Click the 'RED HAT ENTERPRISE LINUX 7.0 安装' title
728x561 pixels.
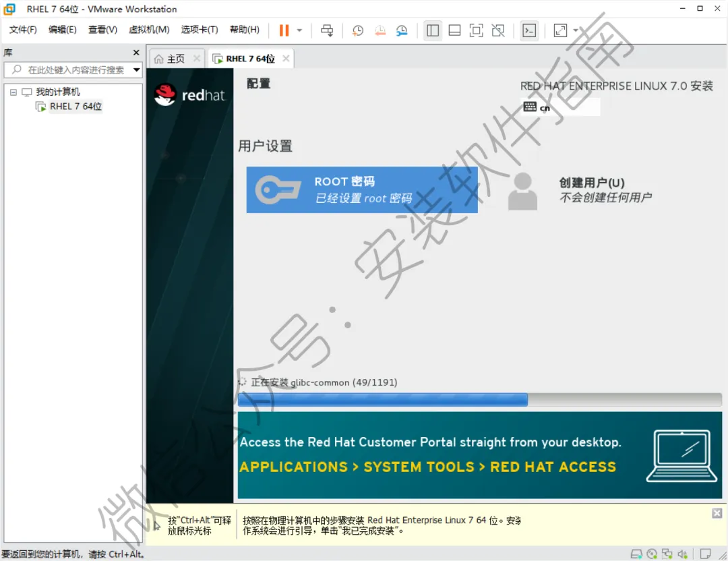(617, 86)
